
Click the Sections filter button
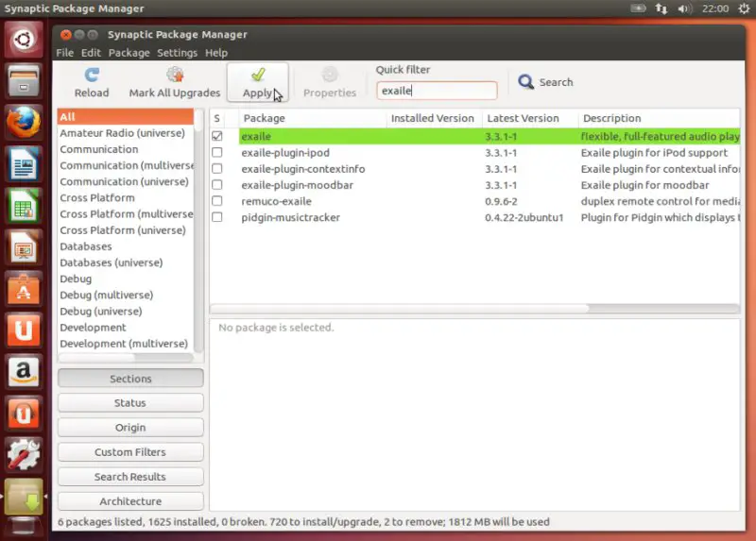click(130, 379)
